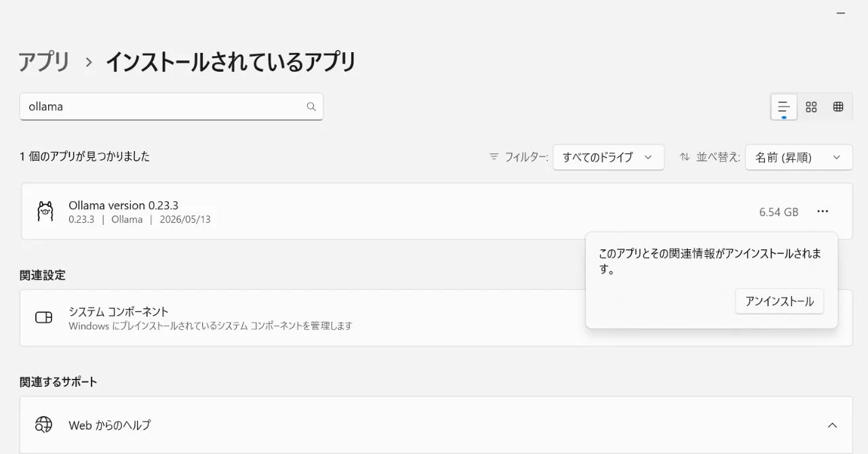Click the ollama search field
The image size is (868, 454).
(x=172, y=106)
